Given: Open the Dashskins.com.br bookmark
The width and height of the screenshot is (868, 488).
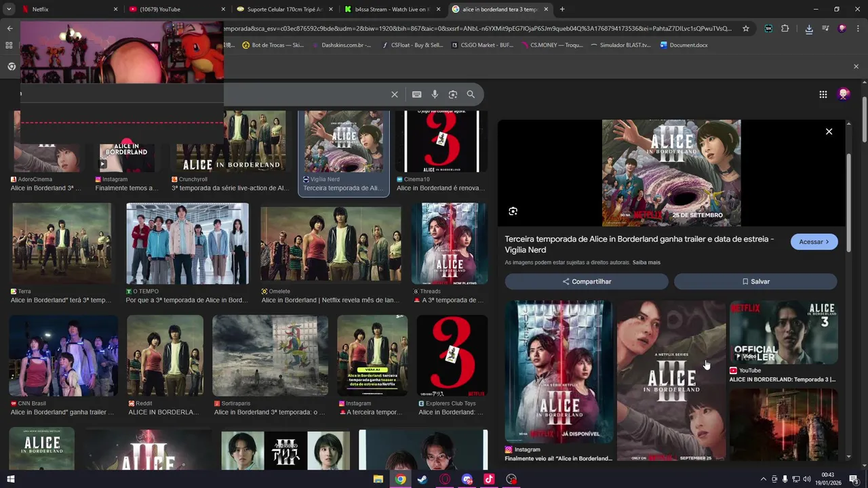Looking at the screenshot, I should (x=341, y=45).
